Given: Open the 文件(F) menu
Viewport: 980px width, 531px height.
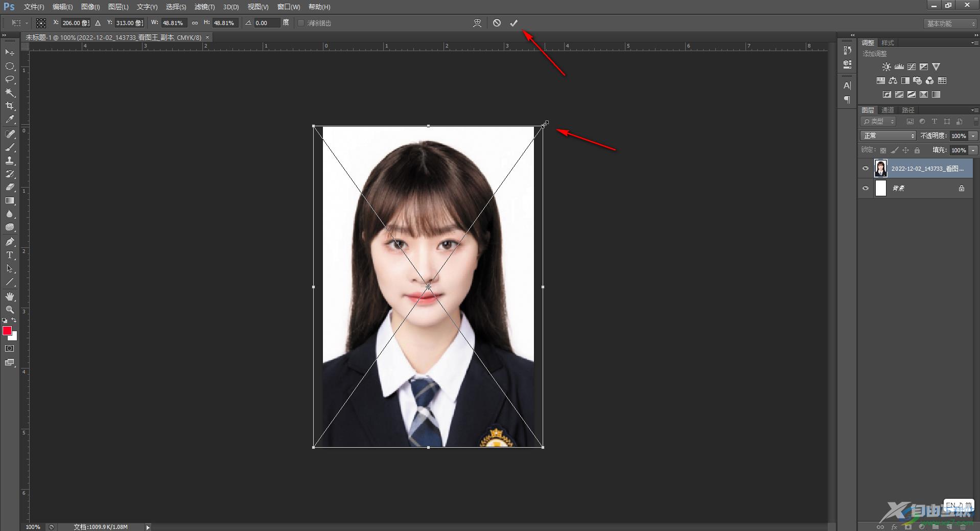Looking at the screenshot, I should point(34,7).
